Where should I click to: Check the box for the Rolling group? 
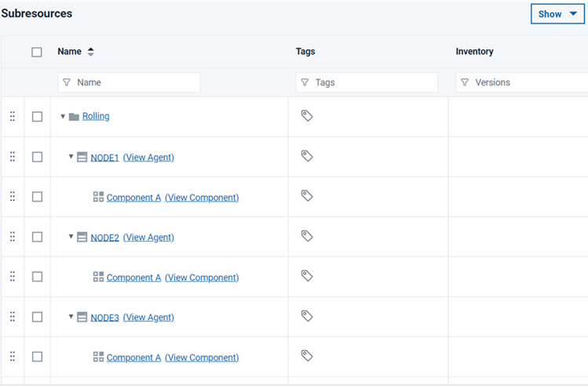(37, 117)
